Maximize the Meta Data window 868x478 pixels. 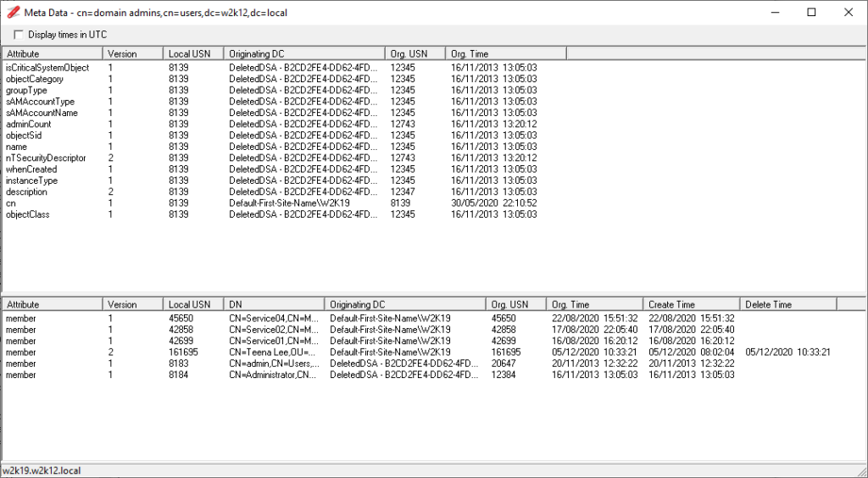point(811,12)
